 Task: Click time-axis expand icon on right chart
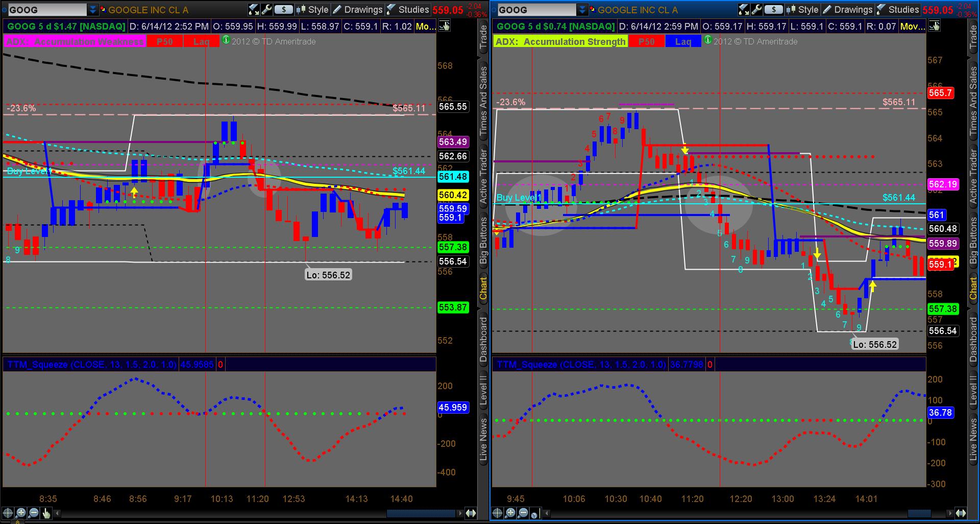961,513
